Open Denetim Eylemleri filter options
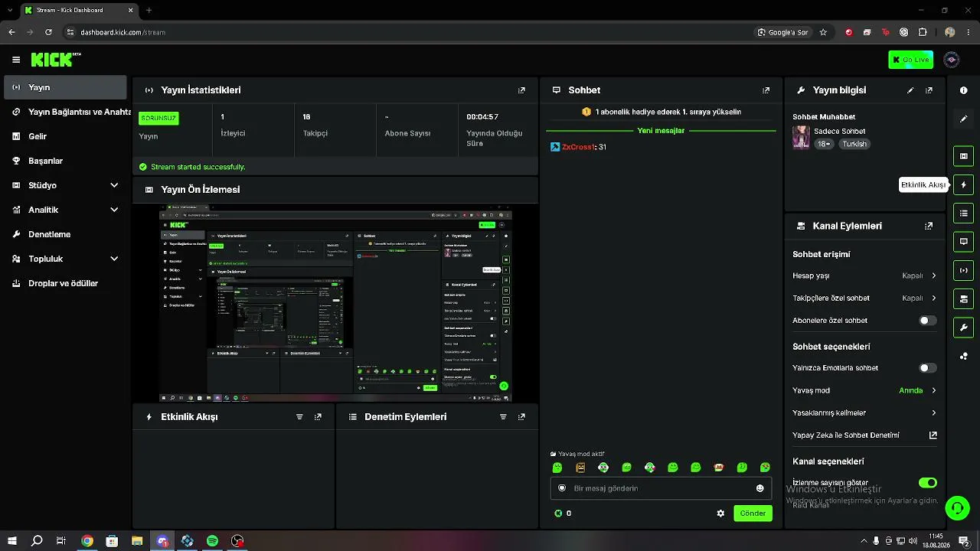Viewport: 980px width, 551px height. 503,417
